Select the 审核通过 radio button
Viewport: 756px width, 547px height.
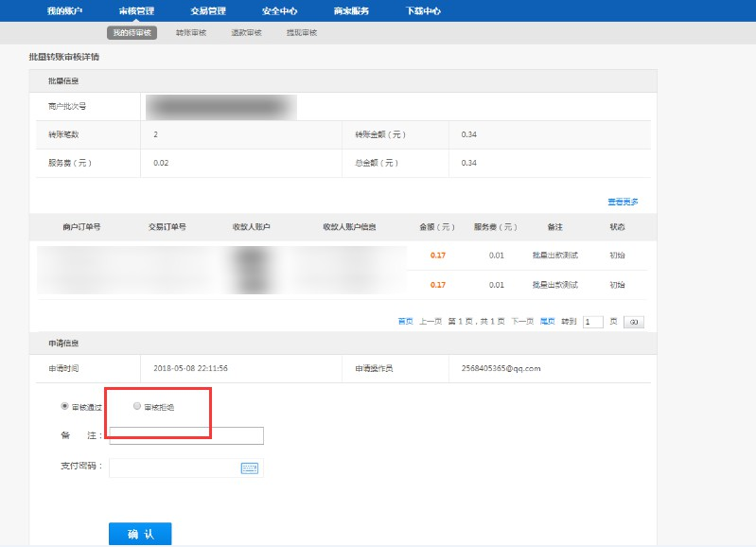[64, 406]
